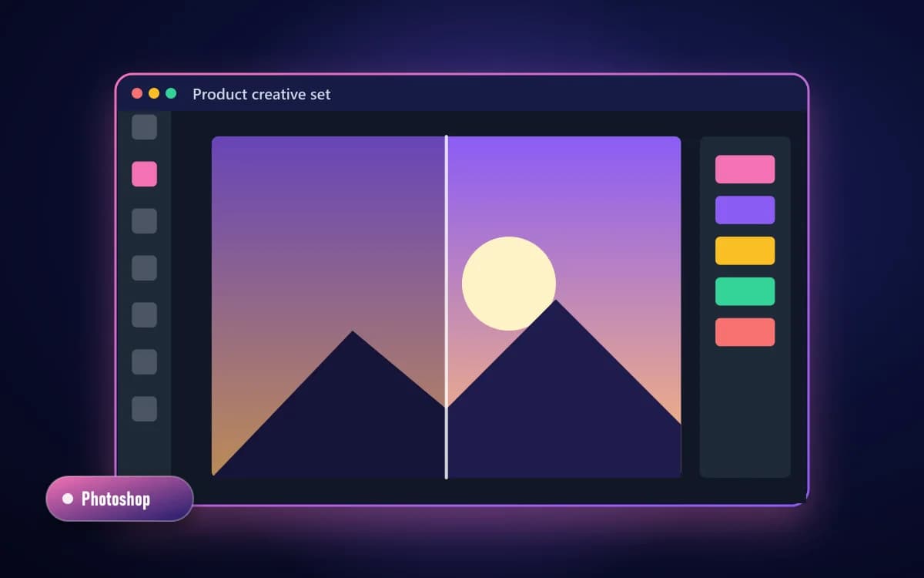The width and height of the screenshot is (924, 578).
Task: Pick the pink color swatch in right panel
Action: tap(745, 170)
